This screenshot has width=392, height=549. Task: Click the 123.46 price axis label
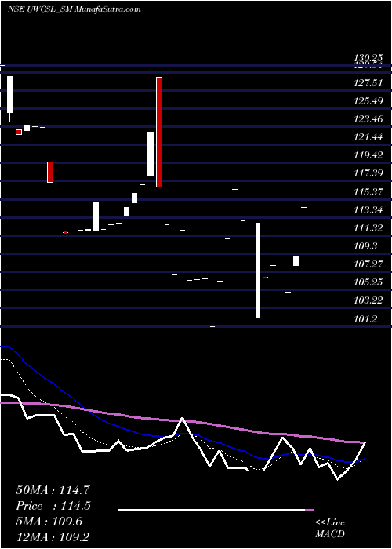pos(368,119)
